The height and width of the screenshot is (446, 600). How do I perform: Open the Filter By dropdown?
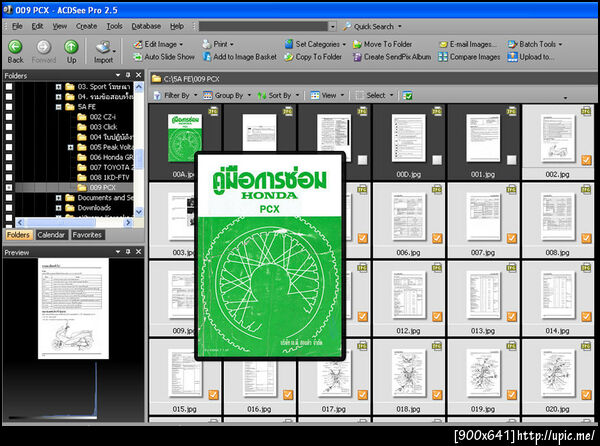tap(175, 95)
